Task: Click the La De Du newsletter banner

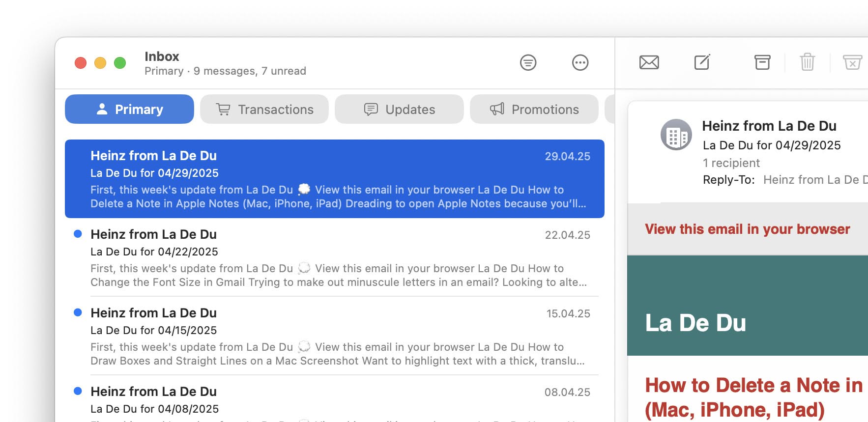Action: pyautogui.click(x=748, y=306)
